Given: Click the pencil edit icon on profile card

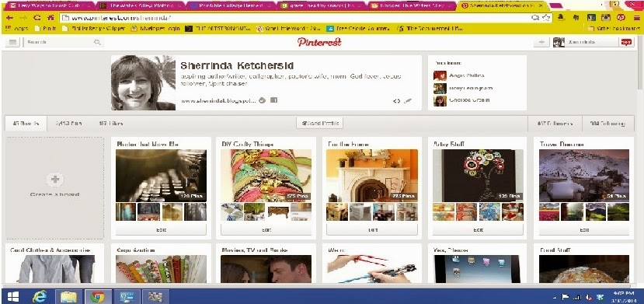Looking at the screenshot, I should pyautogui.click(x=408, y=100).
